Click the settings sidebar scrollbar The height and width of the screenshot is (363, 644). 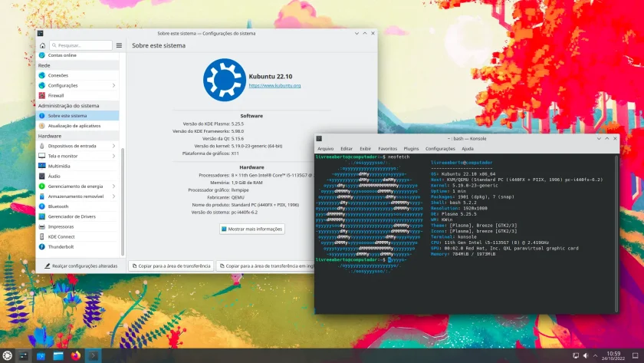pyautogui.click(x=123, y=201)
